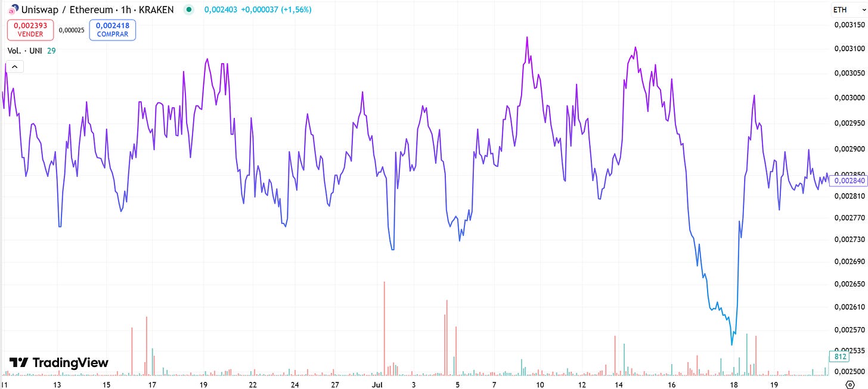
Task: Click the 10 date label on time axis
Action: click(540, 384)
